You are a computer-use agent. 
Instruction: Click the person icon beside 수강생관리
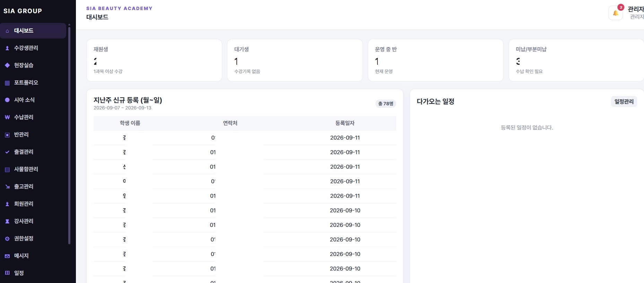(x=7, y=48)
